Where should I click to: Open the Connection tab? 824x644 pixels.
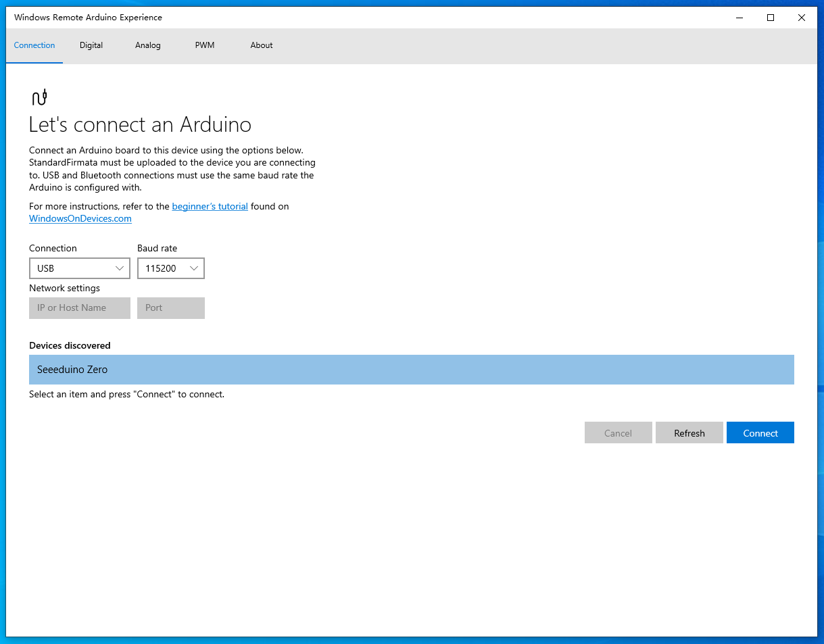coord(34,45)
